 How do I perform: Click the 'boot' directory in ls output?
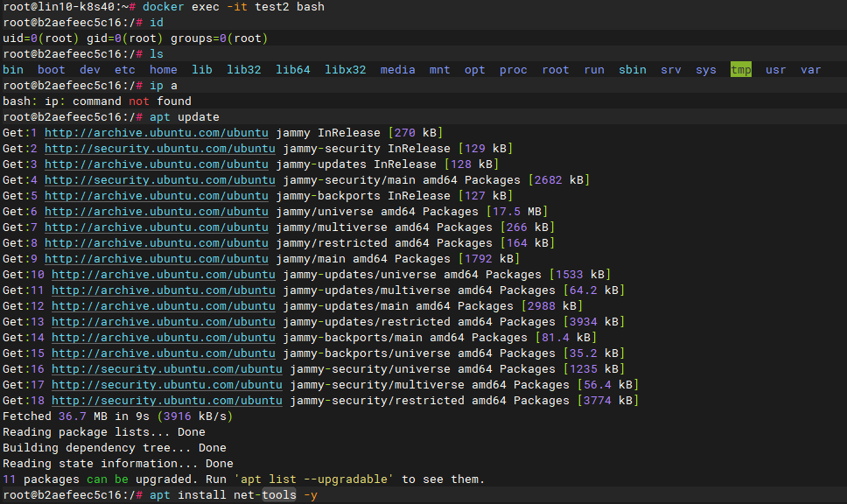coord(52,70)
